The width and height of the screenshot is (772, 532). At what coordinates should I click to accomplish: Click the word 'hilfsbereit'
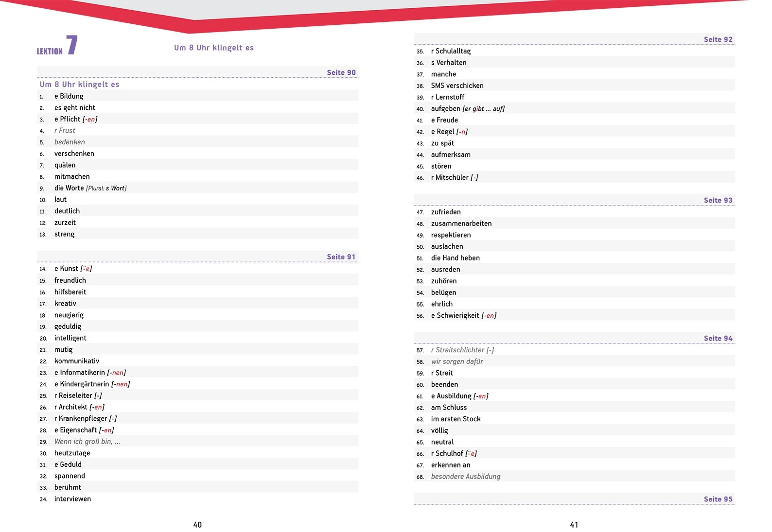pyautogui.click(x=70, y=292)
